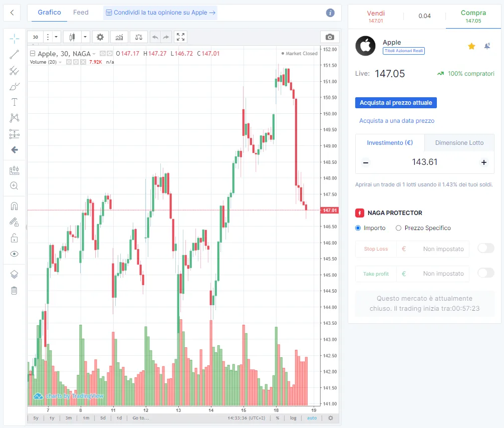Click the compare symbols scale icon

click(139, 37)
